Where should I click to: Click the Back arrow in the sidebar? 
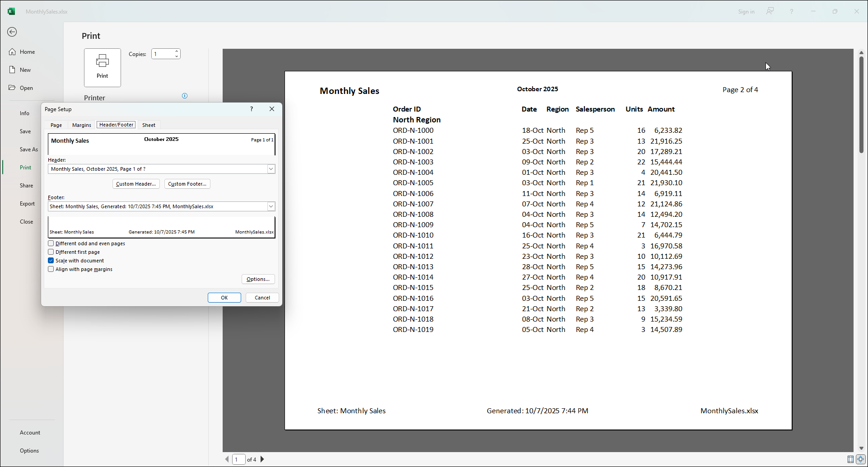pos(12,32)
